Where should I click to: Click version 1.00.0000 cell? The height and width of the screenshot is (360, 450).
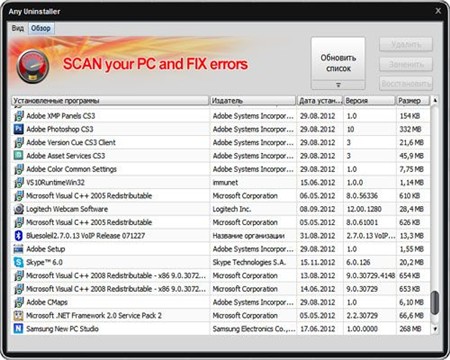(362, 329)
